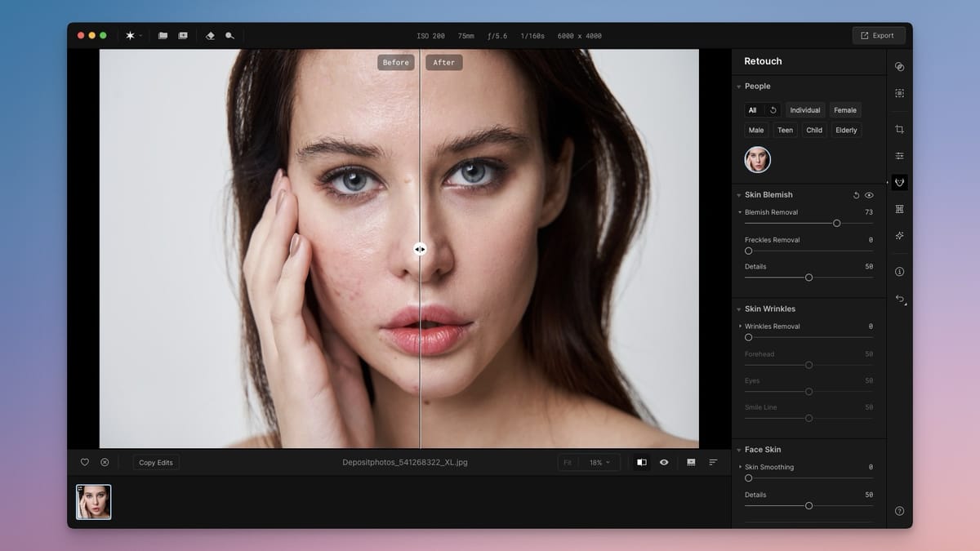The image size is (980, 551).
Task: Open the folder browser icon
Action: tap(163, 36)
